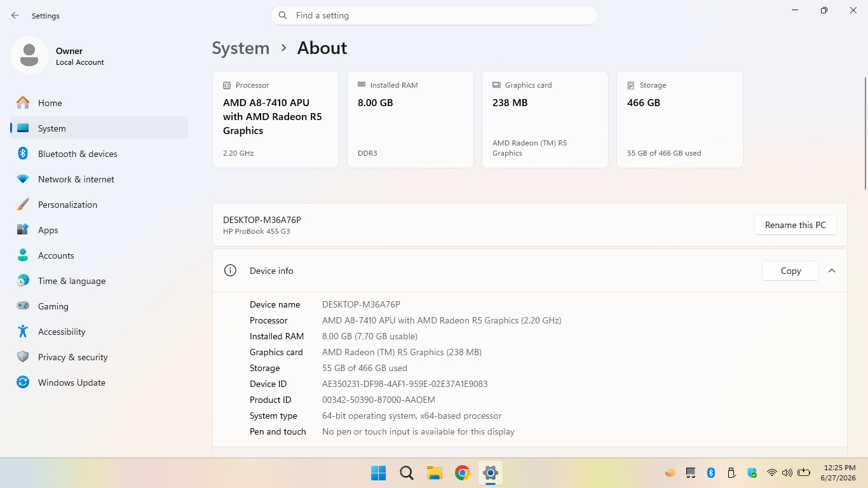868x488 pixels.
Task: Go to Network & internet settings
Action: click(99, 179)
